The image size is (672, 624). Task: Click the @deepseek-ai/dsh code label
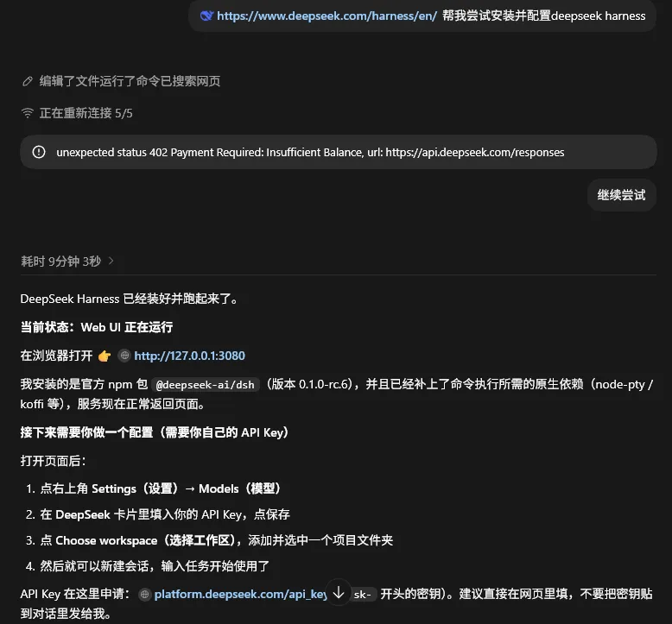click(x=206, y=385)
